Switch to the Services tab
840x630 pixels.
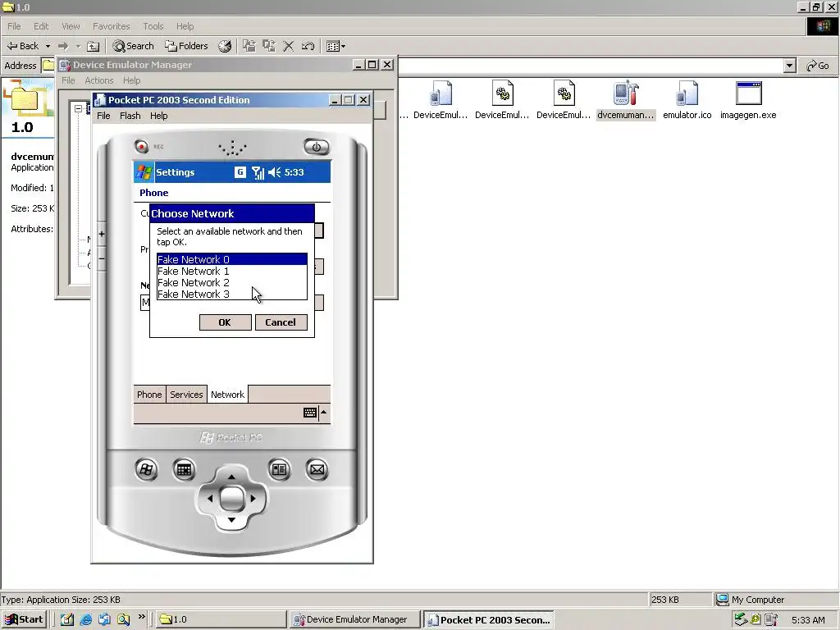point(186,395)
